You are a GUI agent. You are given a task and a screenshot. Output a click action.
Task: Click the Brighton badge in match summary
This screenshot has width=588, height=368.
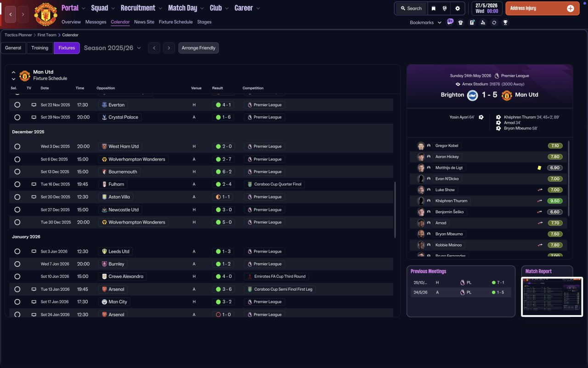click(x=473, y=95)
